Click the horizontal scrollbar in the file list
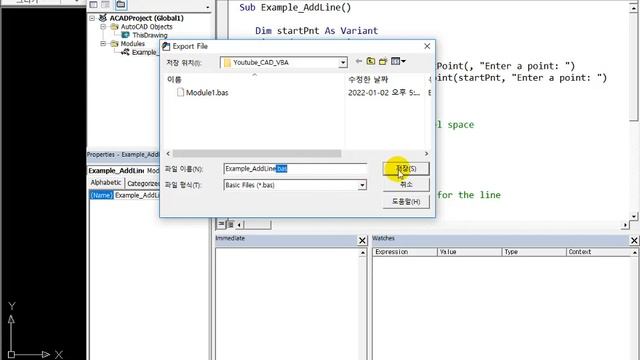 click(257, 153)
